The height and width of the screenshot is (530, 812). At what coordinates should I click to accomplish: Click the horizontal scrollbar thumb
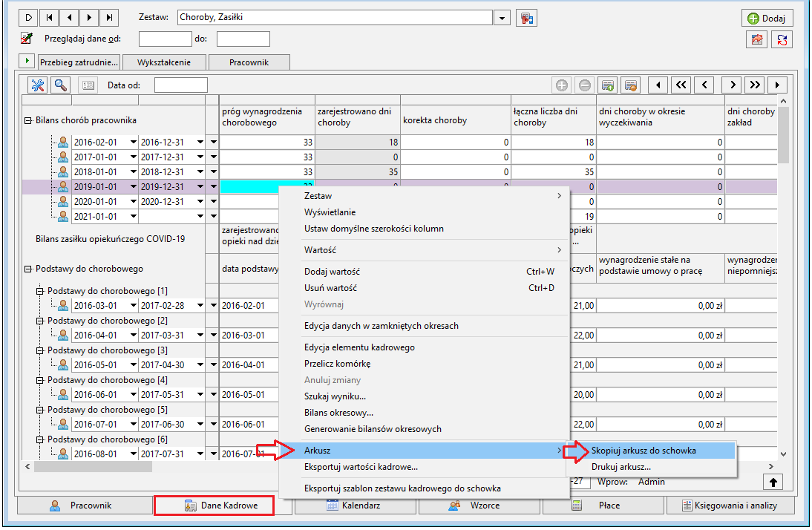point(94,467)
